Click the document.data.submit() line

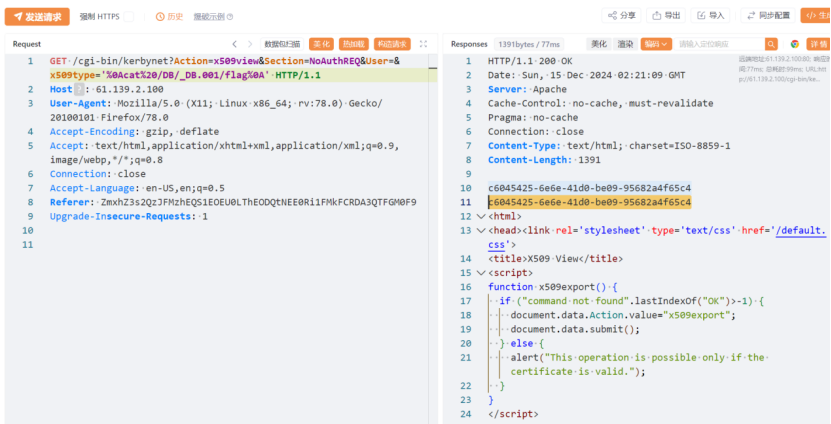click(575, 329)
